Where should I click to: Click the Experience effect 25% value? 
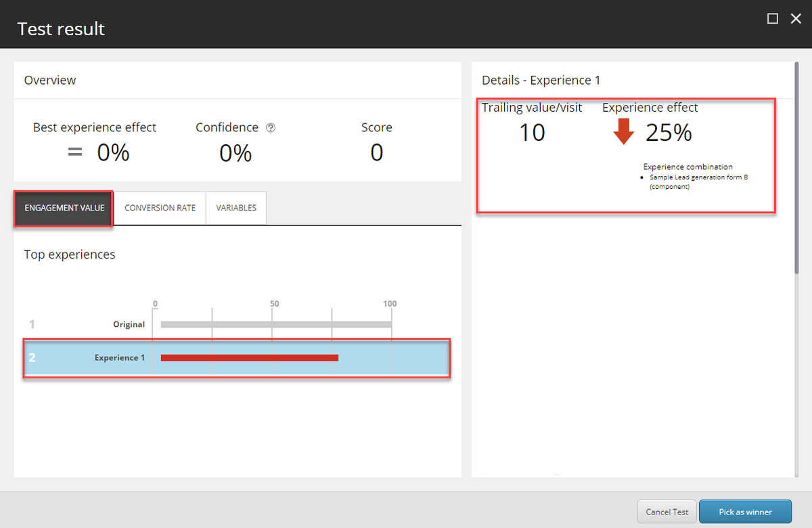[x=669, y=132]
